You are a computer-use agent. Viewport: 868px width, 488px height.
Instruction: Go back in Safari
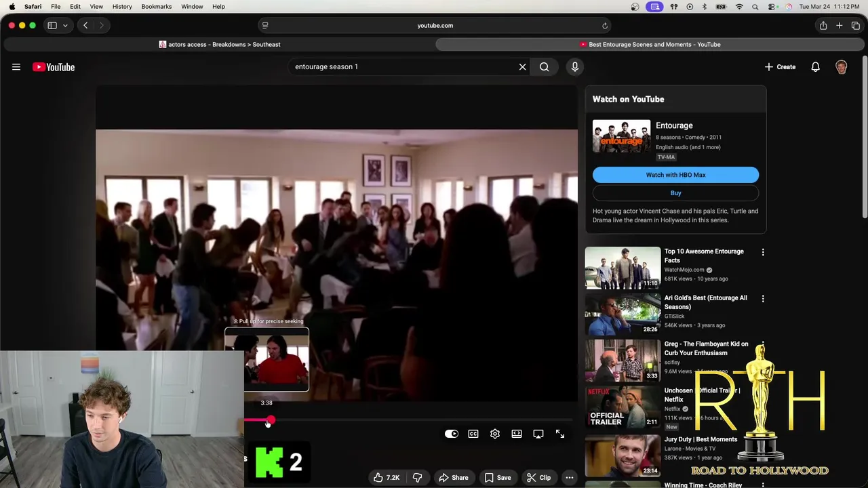click(x=85, y=26)
